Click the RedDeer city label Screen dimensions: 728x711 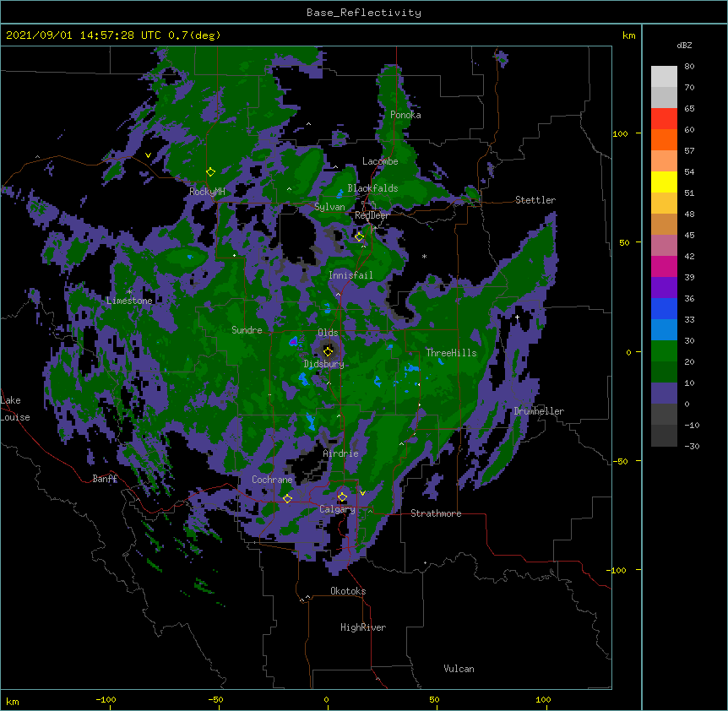click(372, 216)
